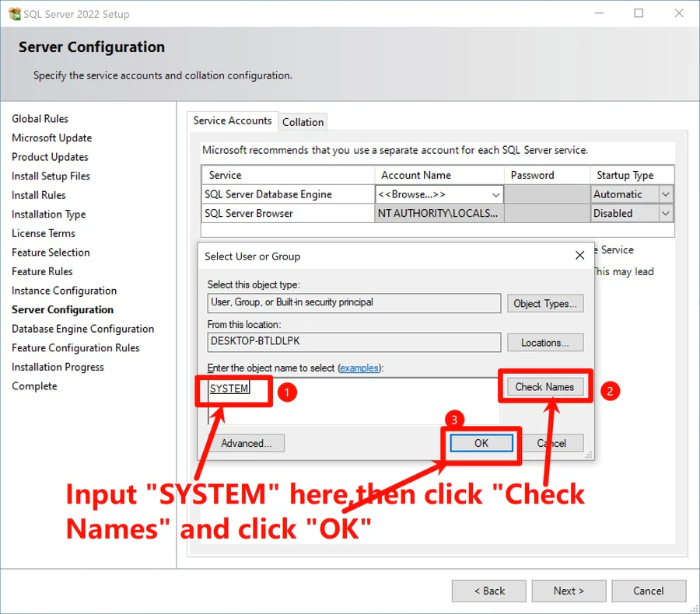This screenshot has height=614, width=700.
Task: Close the Select User or Group dialog
Action: (x=579, y=255)
